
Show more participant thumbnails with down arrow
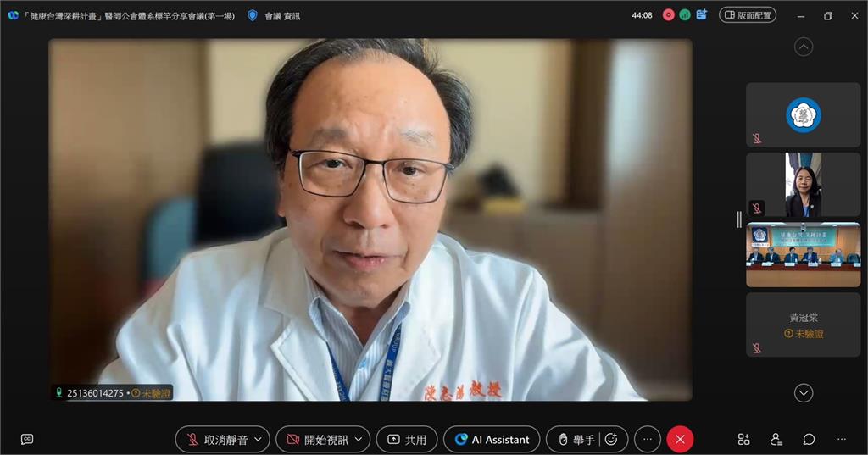(804, 393)
